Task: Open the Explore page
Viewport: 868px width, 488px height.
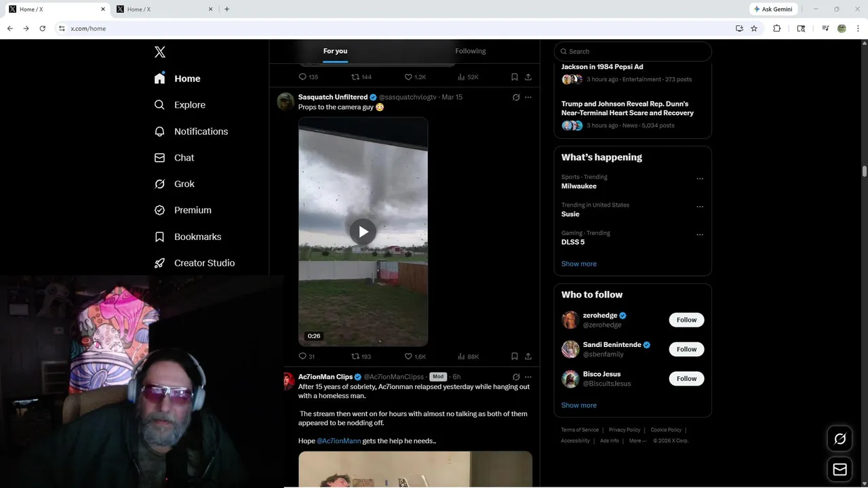Action: tap(180, 105)
